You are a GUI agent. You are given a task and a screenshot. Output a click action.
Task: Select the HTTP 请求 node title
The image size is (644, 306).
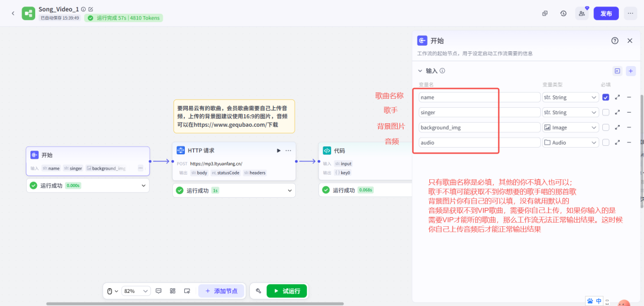tap(201, 151)
